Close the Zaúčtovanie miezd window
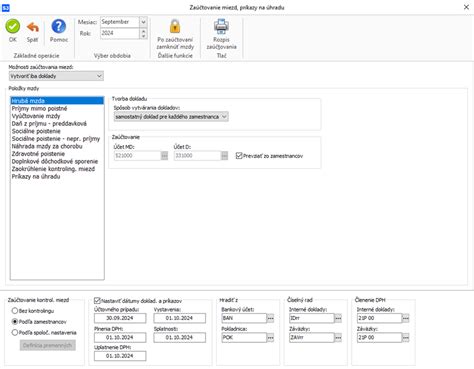This screenshot has width=474, height=369. point(466,7)
